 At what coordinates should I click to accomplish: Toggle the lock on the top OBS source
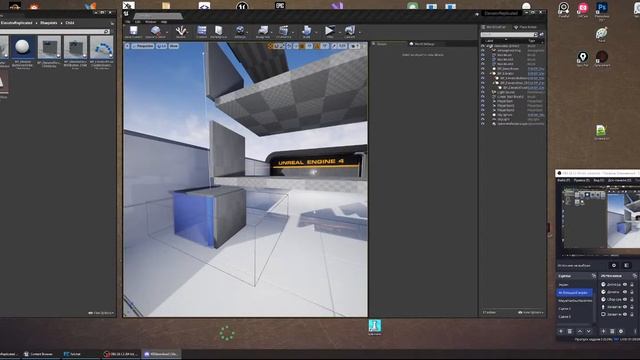(632, 284)
